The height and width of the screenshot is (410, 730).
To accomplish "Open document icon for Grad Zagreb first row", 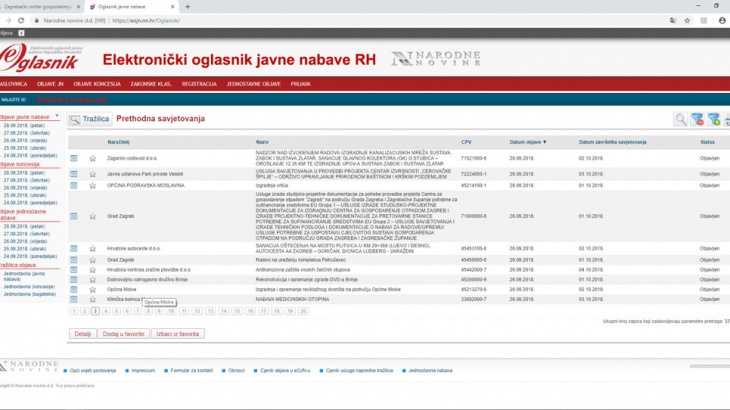I will point(74,216).
